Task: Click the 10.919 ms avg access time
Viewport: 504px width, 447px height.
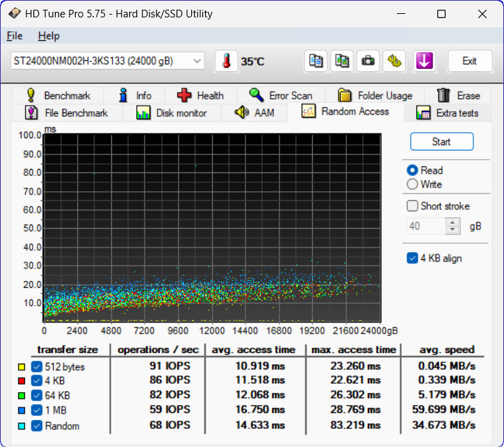Action: click(260, 366)
